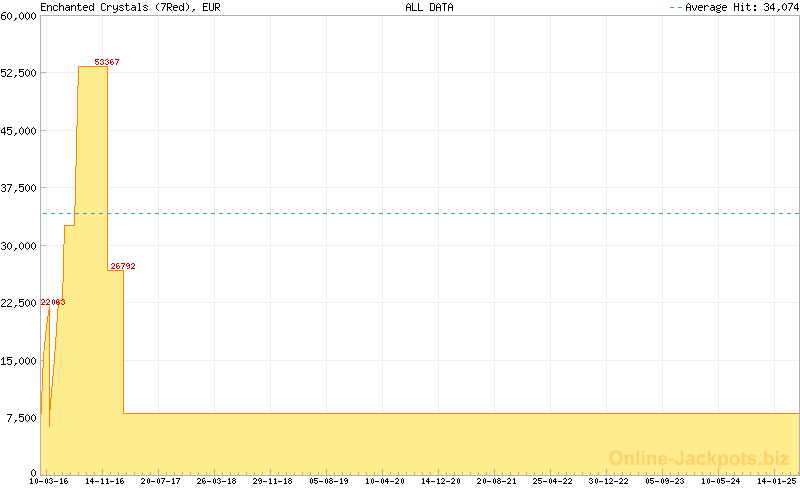The image size is (800, 490).
Task: Click the 05-08-19 date label
Action: [329, 481]
